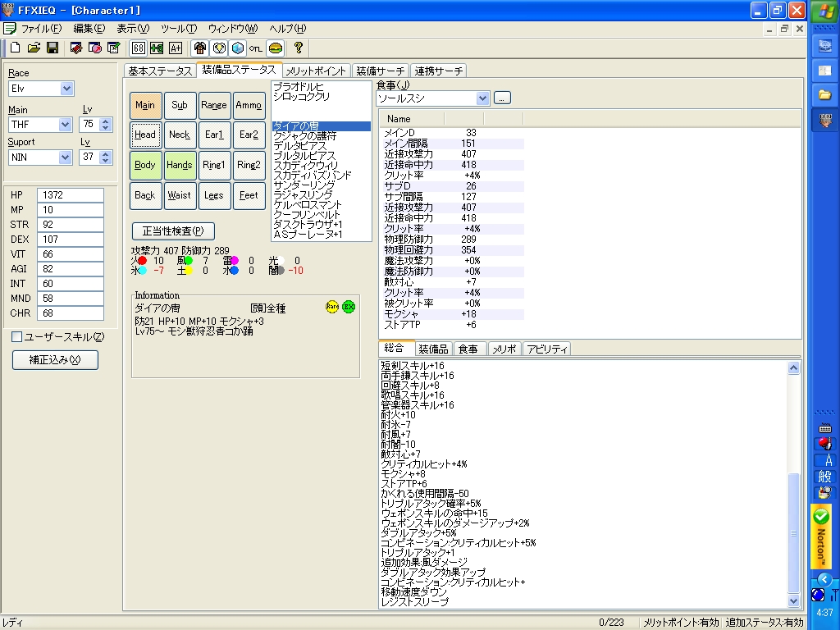This screenshot has height=630, width=840.
Task: Toggle the light bulb toolbar icon
Action: 218,48
